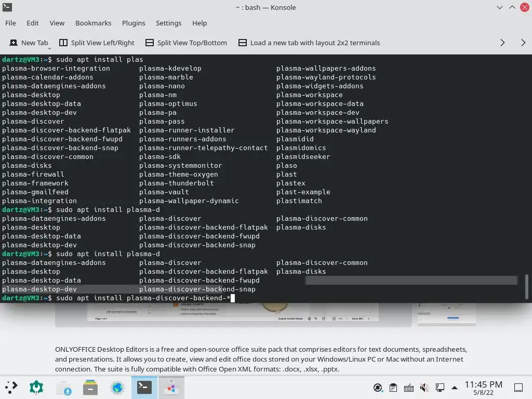Click the Konsole window icon in title bar

[x=7, y=7]
